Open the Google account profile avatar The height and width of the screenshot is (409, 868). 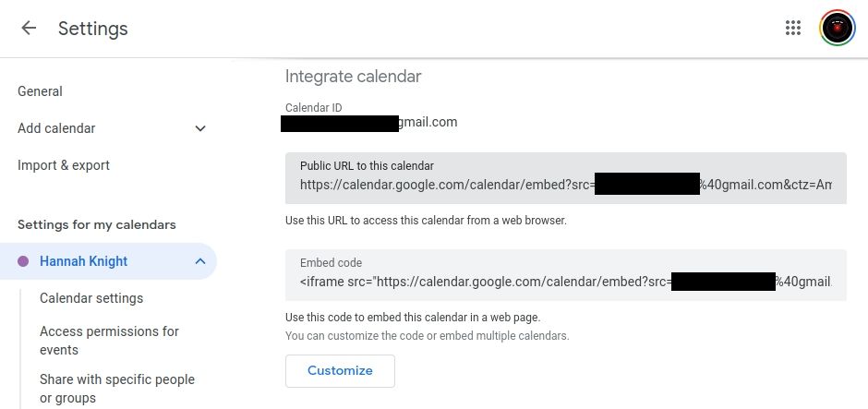coord(838,28)
